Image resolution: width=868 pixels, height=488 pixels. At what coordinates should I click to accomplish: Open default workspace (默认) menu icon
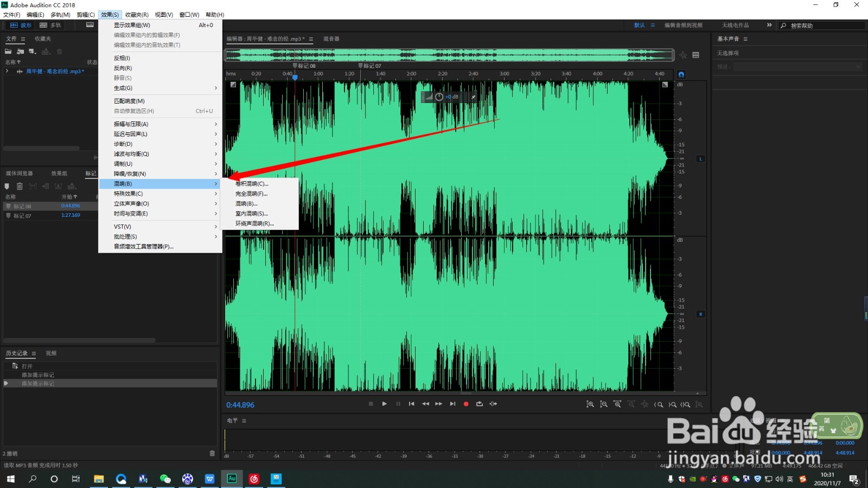(x=653, y=25)
